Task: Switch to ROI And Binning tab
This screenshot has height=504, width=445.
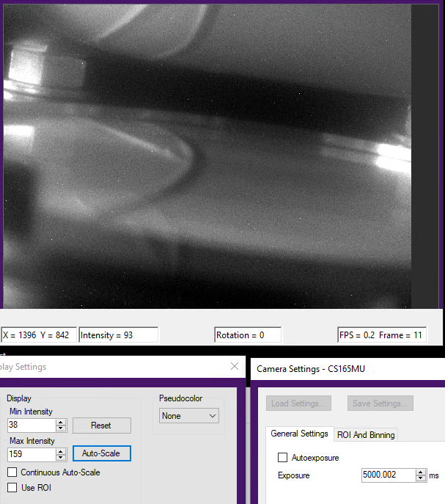Action: click(366, 435)
